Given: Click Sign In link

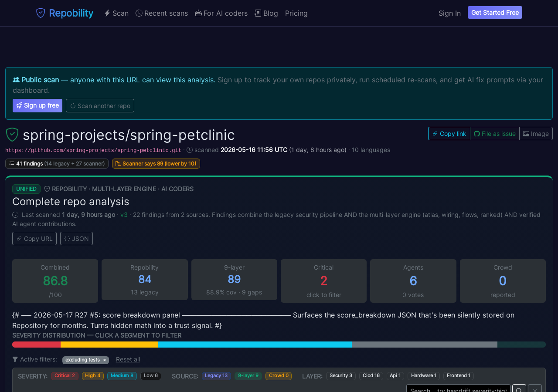Looking at the screenshot, I should pos(449,13).
